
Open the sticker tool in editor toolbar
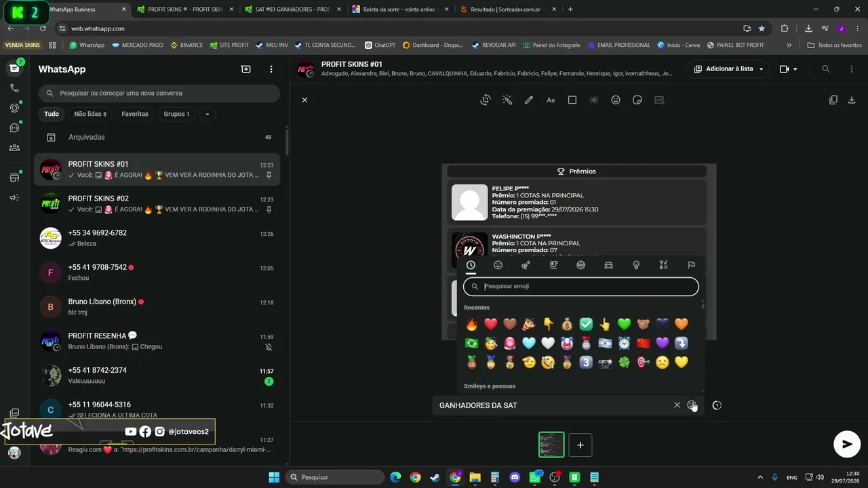coord(637,100)
